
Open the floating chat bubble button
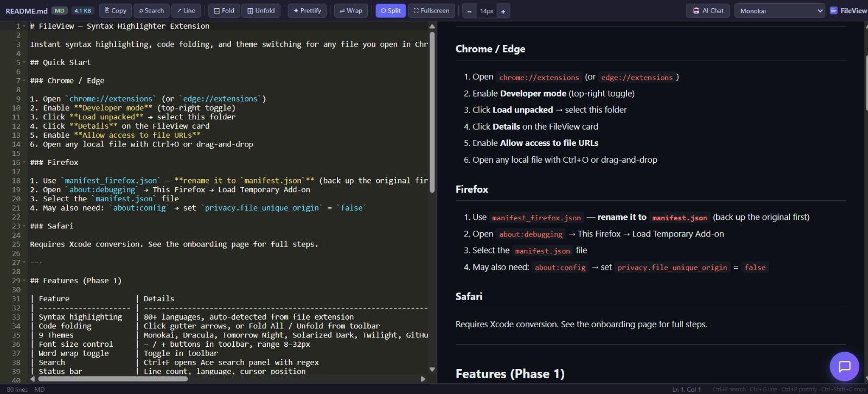click(x=844, y=366)
